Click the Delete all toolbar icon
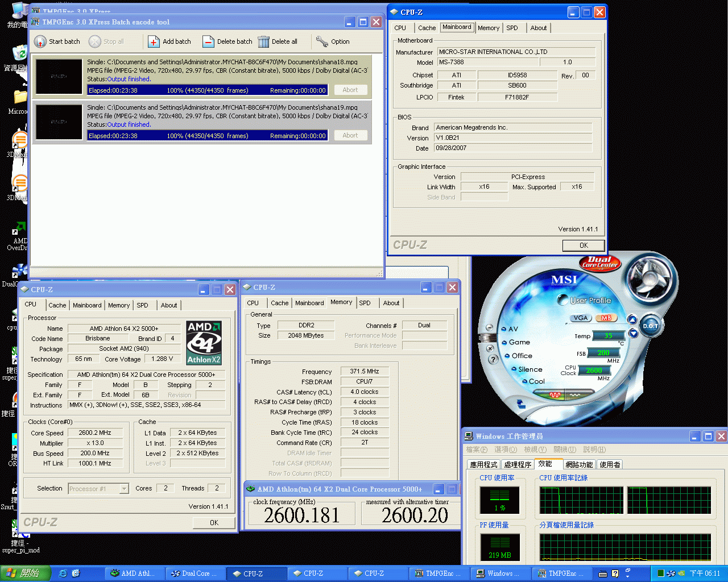This screenshot has height=582, width=728. [263, 41]
